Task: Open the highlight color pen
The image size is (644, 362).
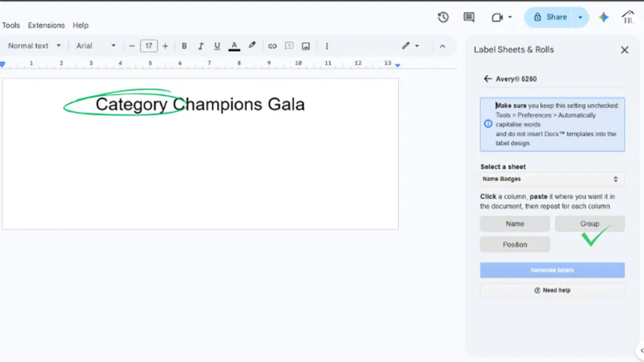Action: click(252, 46)
